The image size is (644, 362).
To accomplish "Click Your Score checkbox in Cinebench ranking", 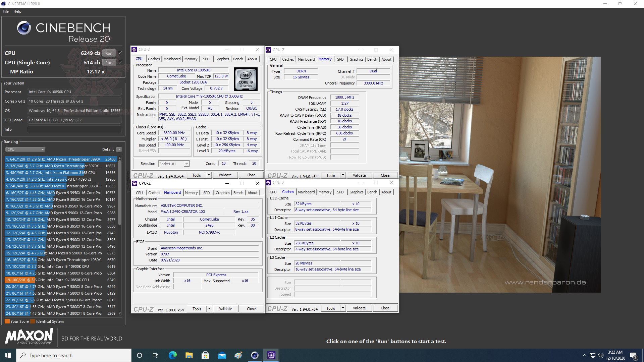I will [x=7, y=321].
